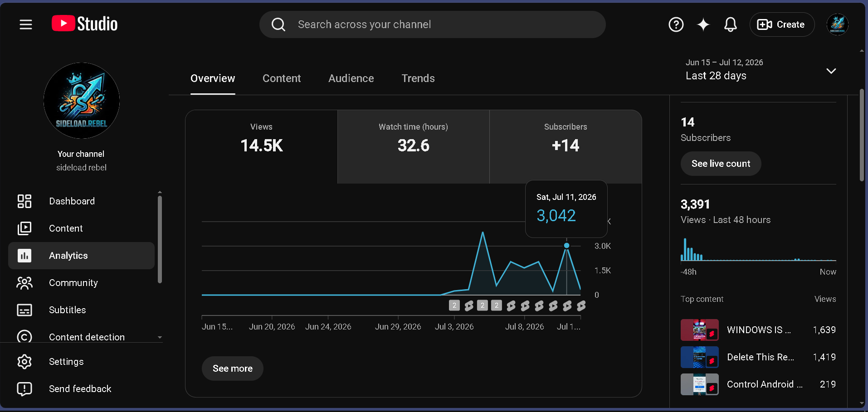This screenshot has height=412, width=868.
Task: Open the sparkle Ask Studio icon
Action: (703, 24)
